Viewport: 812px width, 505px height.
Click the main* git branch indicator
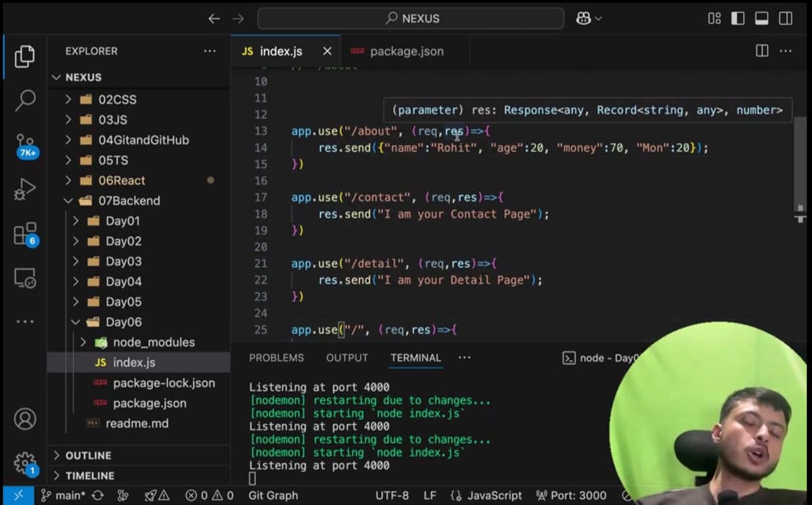pyautogui.click(x=62, y=496)
